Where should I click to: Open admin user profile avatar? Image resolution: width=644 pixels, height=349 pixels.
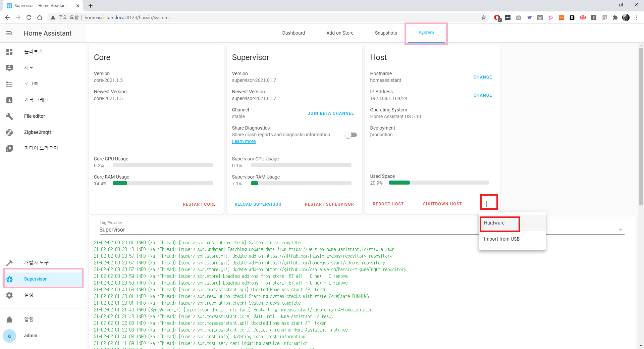pyautogui.click(x=9, y=336)
